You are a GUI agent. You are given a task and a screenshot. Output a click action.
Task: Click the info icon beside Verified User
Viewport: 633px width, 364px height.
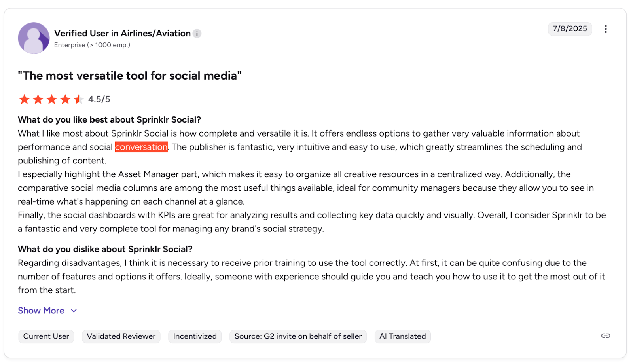(x=197, y=34)
